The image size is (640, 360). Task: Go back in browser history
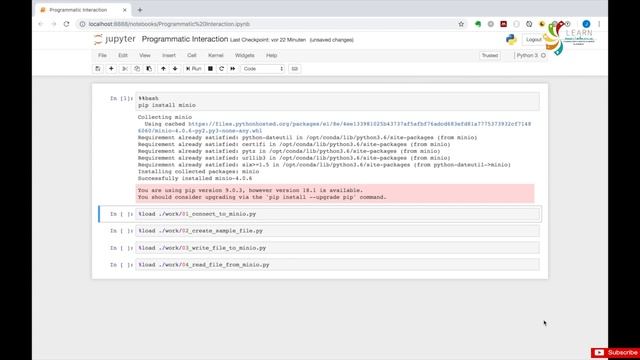(x=40, y=24)
